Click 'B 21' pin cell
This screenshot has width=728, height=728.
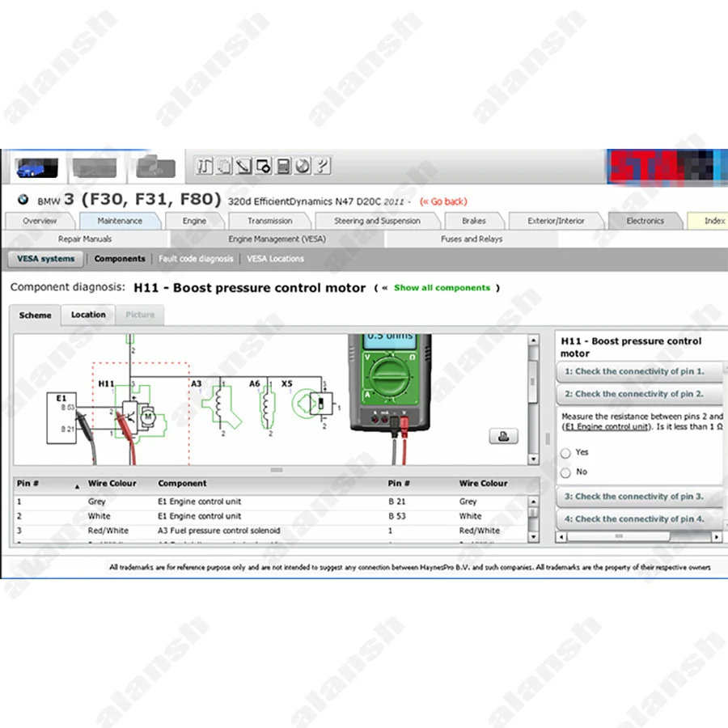coord(397,502)
